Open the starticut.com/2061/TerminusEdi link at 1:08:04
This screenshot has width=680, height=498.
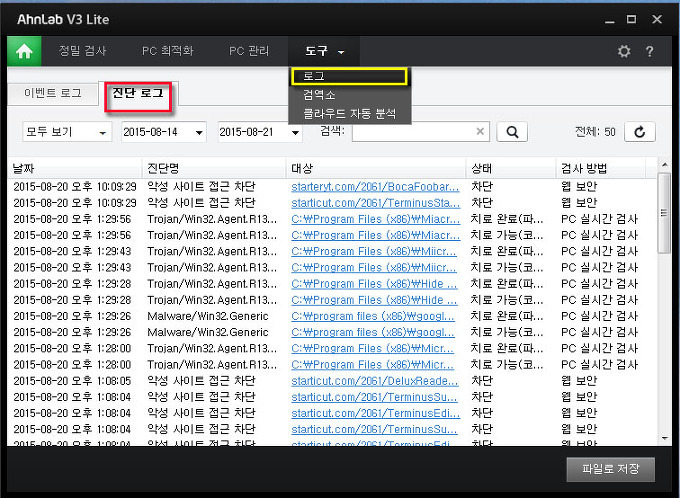[x=376, y=413]
